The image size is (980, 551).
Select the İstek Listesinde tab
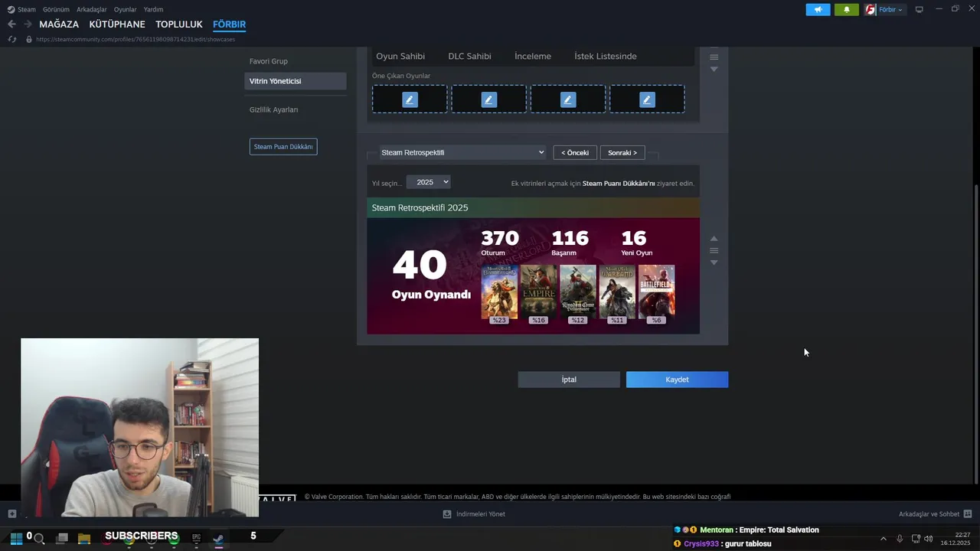point(605,56)
